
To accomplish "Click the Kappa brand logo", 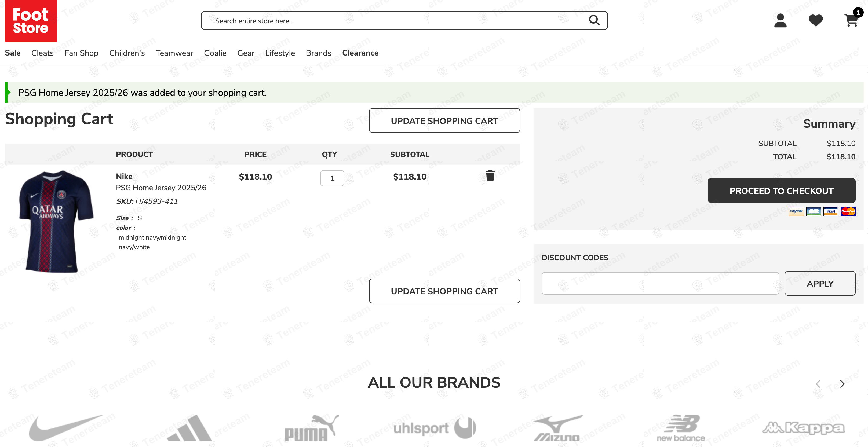I will [803, 428].
